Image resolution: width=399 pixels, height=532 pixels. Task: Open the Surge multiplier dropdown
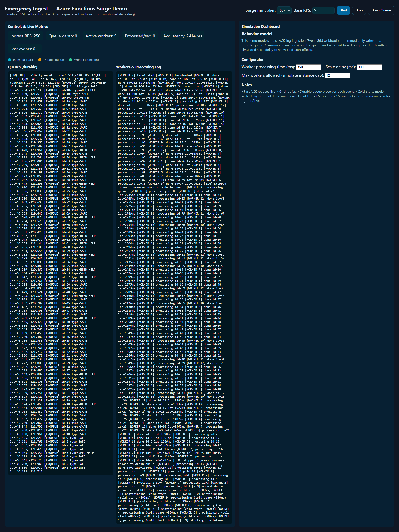(x=284, y=10)
